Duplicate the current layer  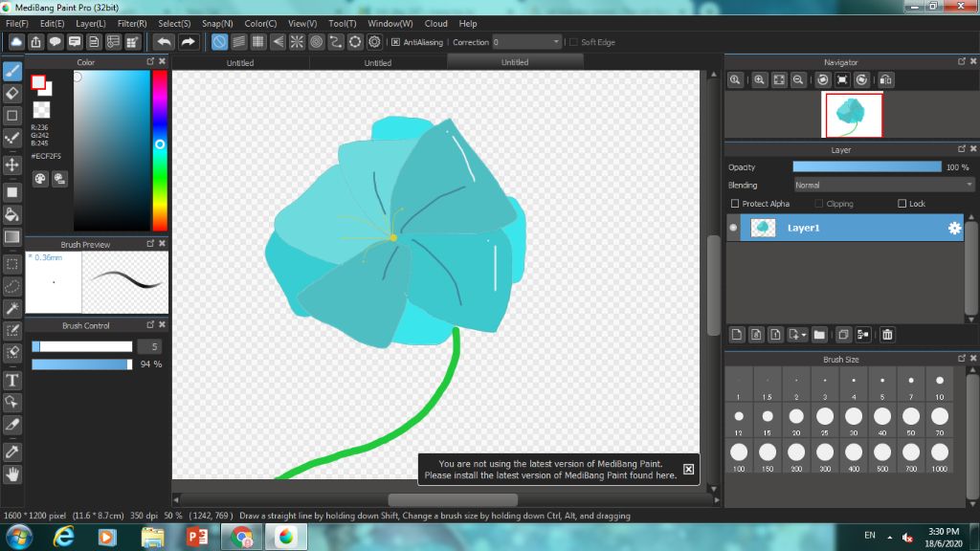click(843, 335)
